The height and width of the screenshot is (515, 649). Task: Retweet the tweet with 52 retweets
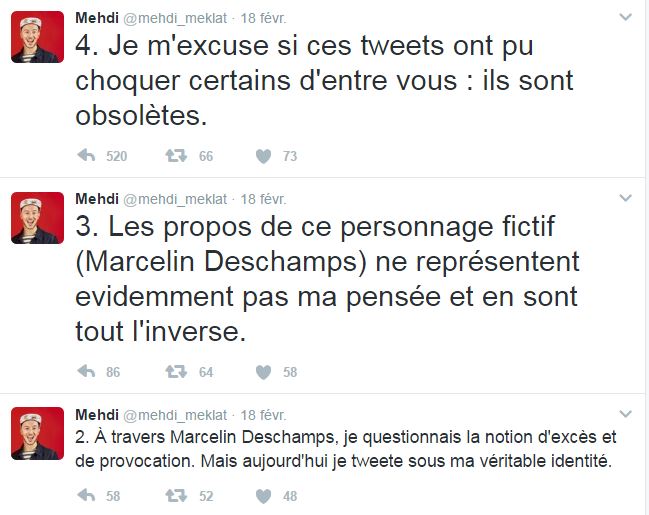click(176, 495)
